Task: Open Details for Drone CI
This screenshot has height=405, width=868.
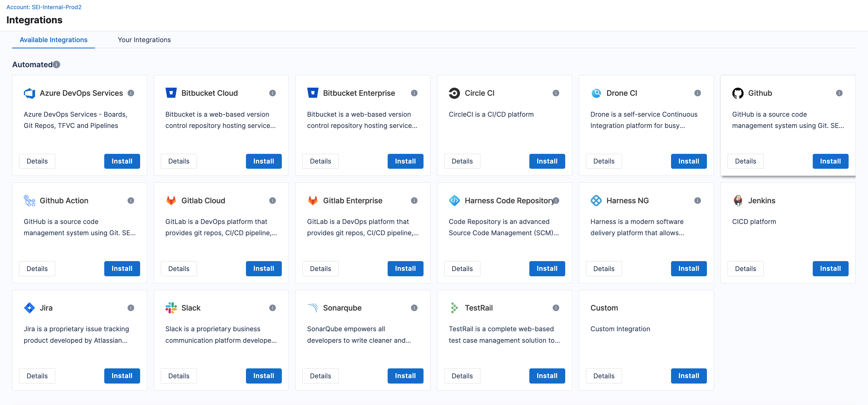Action: (x=603, y=161)
